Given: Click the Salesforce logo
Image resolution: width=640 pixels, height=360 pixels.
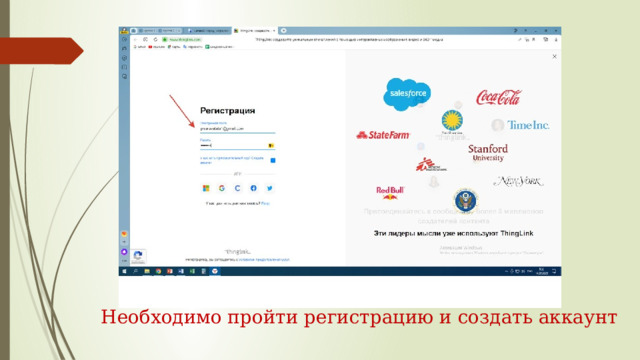Looking at the screenshot, I should (407, 94).
